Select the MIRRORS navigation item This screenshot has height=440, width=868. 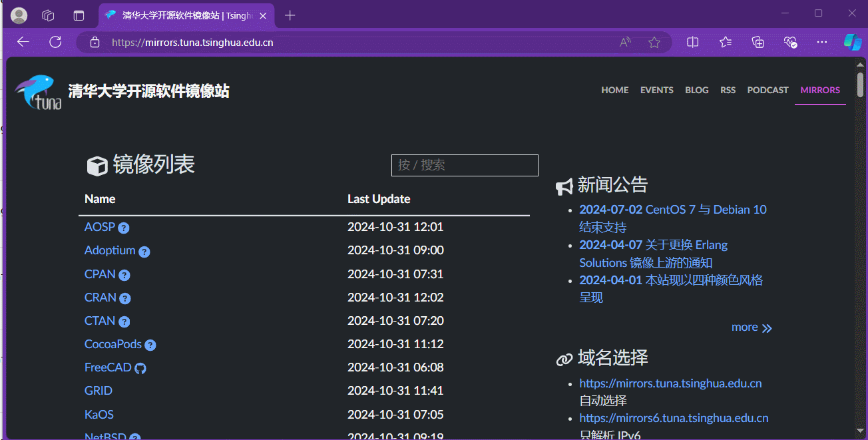tap(820, 90)
